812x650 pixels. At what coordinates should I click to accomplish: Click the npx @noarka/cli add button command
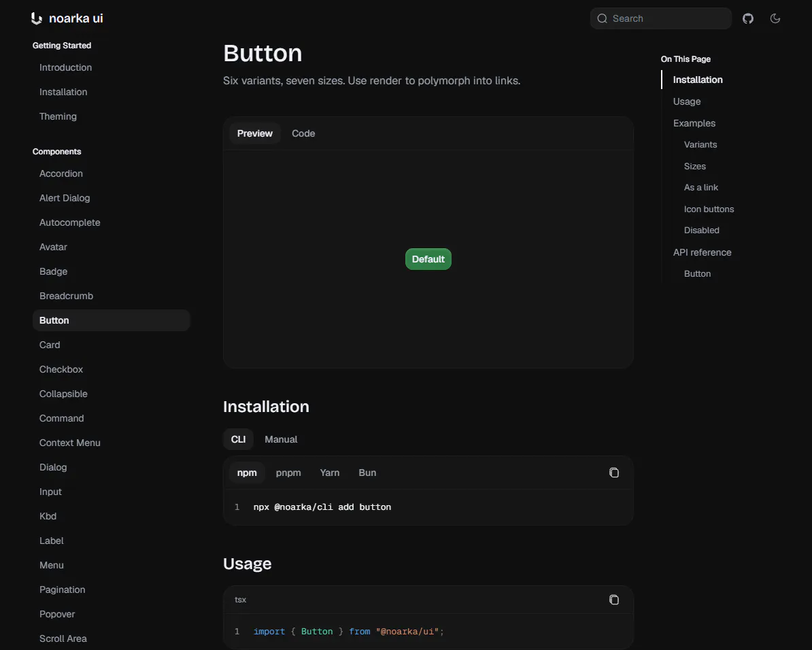[x=322, y=507]
